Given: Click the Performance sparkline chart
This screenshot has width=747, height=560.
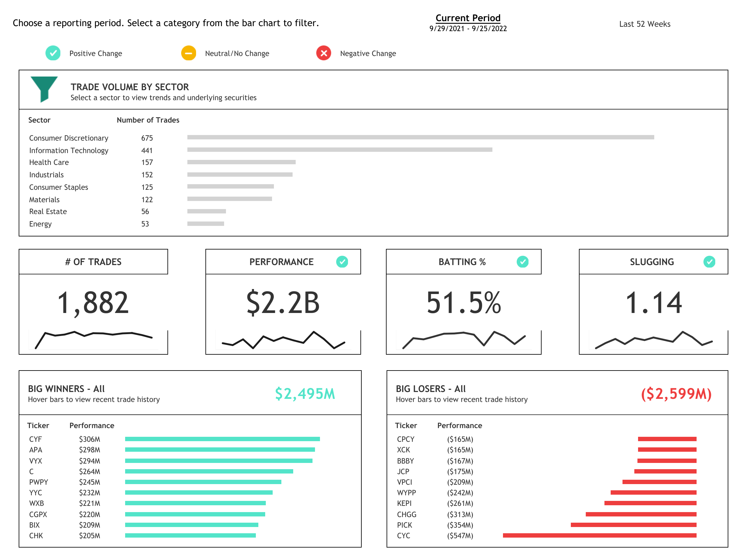Looking at the screenshot, I should pyautogui.click(x=283, y=340).
